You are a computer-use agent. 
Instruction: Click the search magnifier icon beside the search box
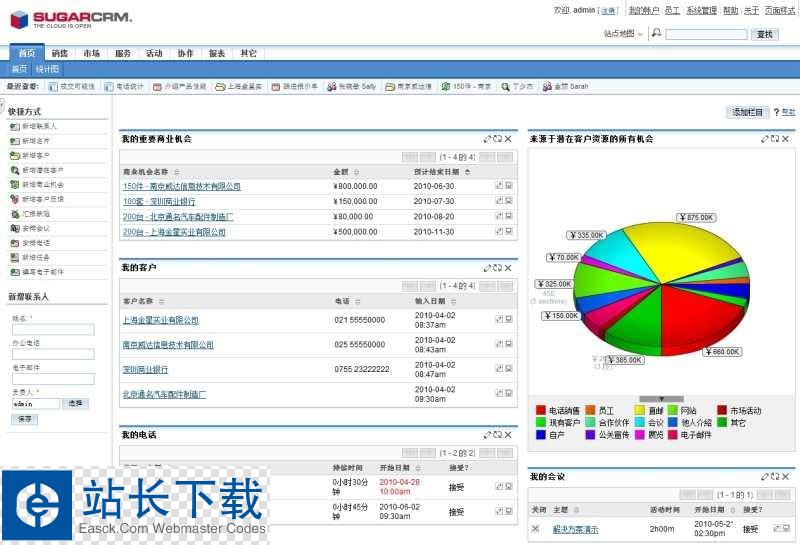point(657,33)
